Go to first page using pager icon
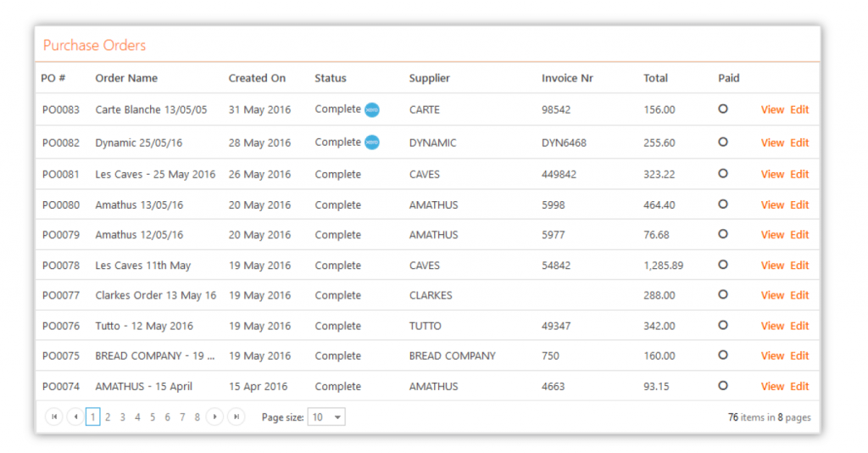 click(53, 417)
